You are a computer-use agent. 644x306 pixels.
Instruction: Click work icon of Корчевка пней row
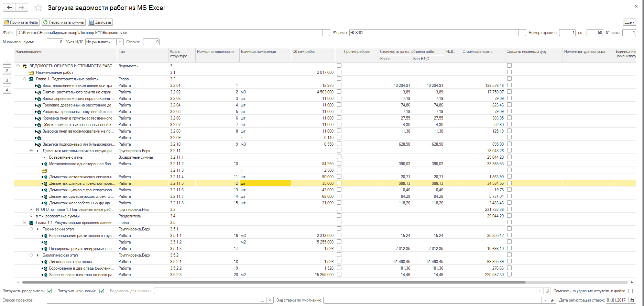coord(38,118)
